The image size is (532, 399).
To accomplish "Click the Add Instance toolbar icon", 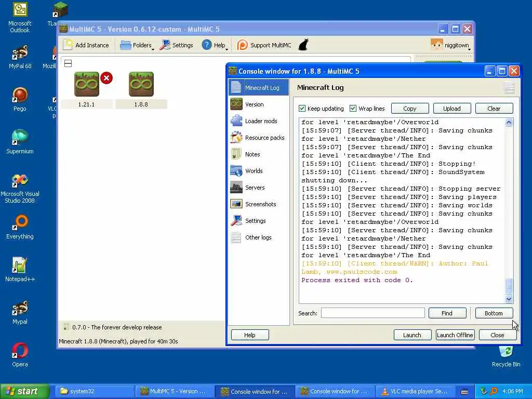I will coord(69,45).
